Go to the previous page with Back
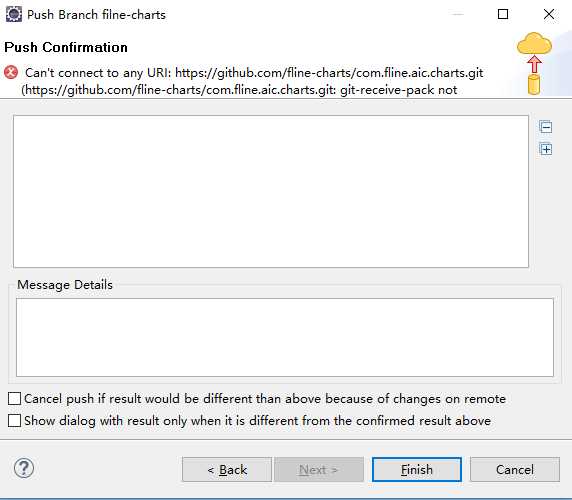 pyautogui.click(x=227, y=469)
